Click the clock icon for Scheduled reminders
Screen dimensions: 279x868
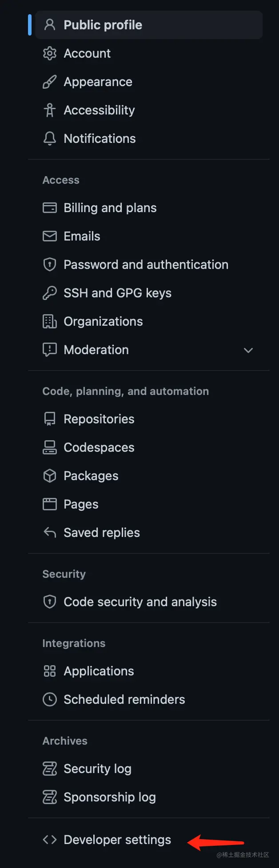point(50,699)
